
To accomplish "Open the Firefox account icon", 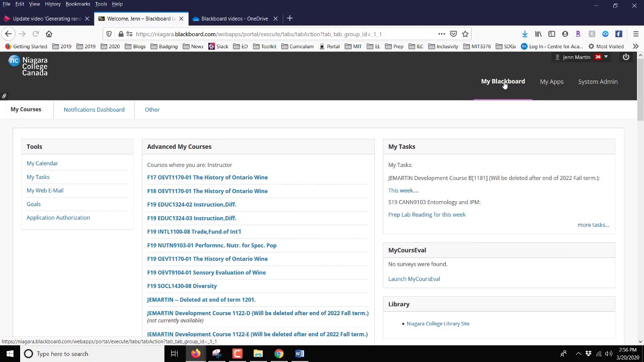I will 565,34.
